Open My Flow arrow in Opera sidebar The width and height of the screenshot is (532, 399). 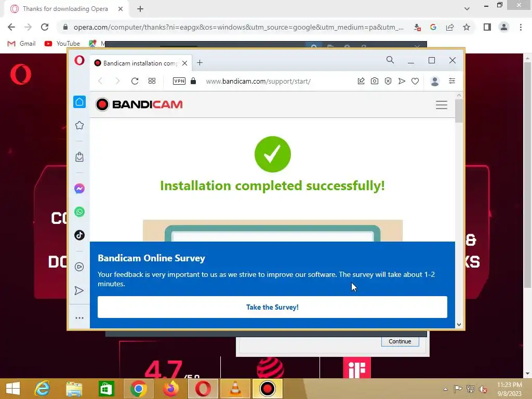(79, 291)
